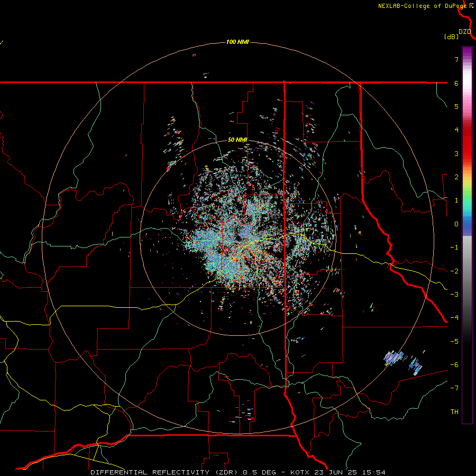The image size is (476, 476).
Task: Click the 50 NMI range ring label
Action: (x=237, y=140)
